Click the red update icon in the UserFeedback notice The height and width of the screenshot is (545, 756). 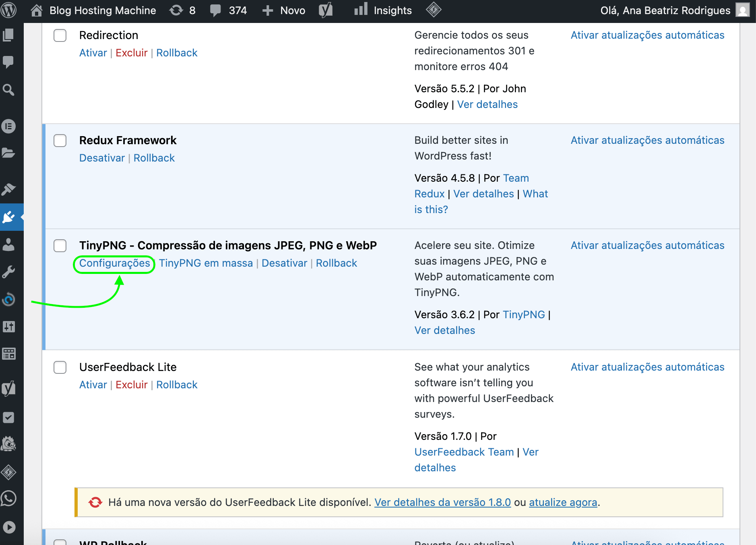(95, 502)
